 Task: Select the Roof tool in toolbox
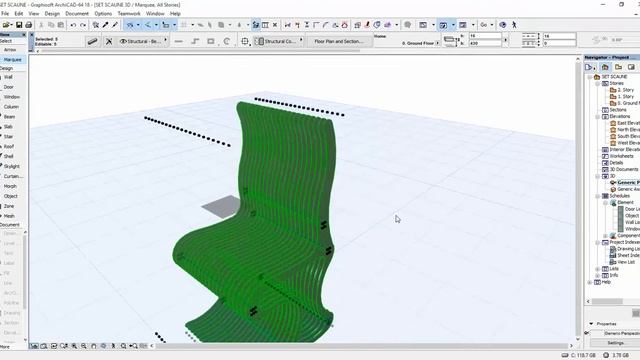(9, 147)
